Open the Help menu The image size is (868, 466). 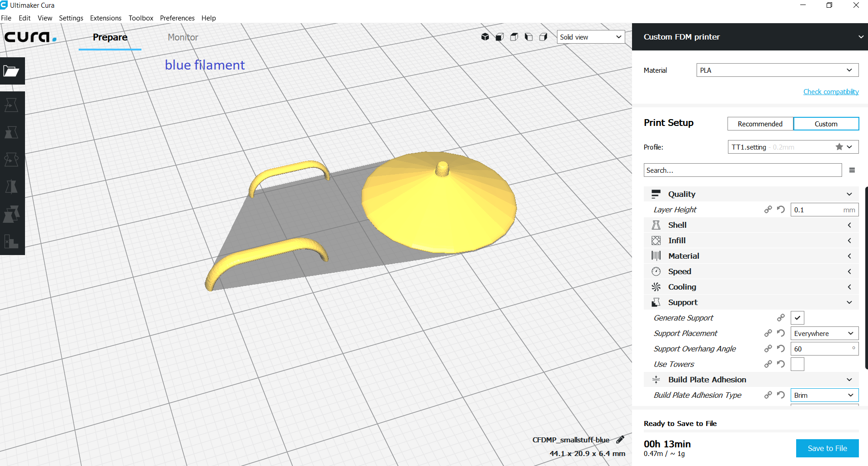click(209, 18)
